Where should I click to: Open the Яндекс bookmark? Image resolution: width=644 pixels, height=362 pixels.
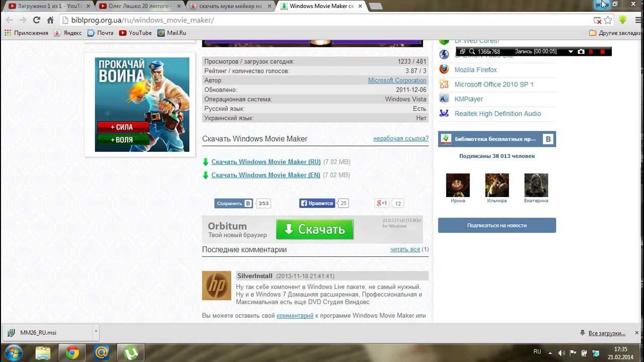click(x=67, y=33)
